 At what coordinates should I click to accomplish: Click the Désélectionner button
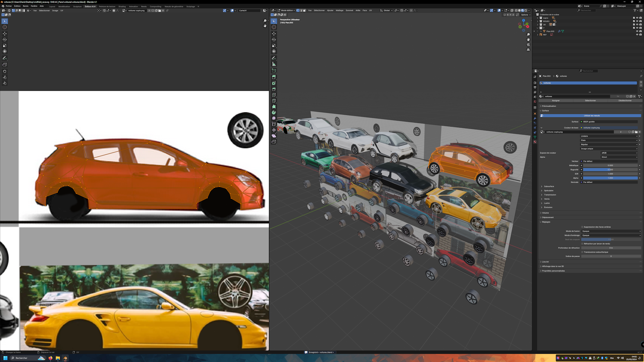(625, 101)
